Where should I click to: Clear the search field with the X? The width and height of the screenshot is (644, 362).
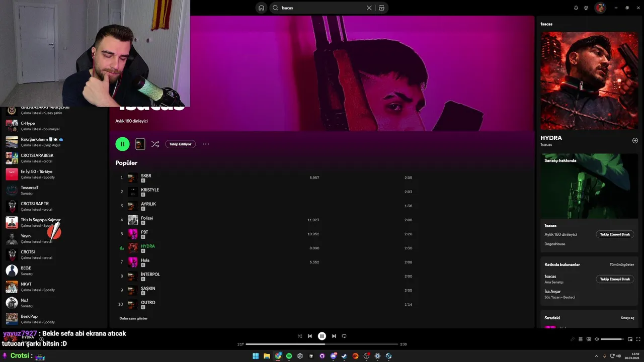point(369,8)
